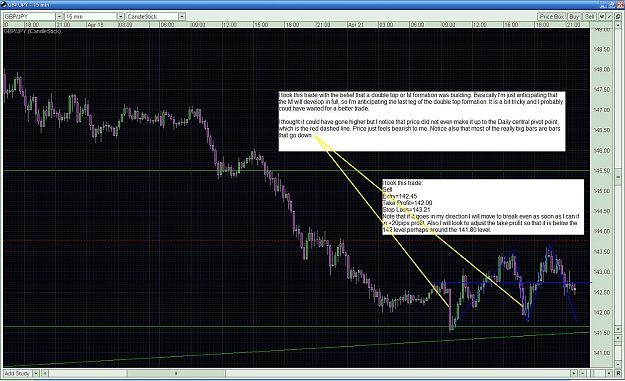Click the price axis scroll down arrow
Viewport: 625px width, 381px height.
pyautogui.click(x=618, y=329)
